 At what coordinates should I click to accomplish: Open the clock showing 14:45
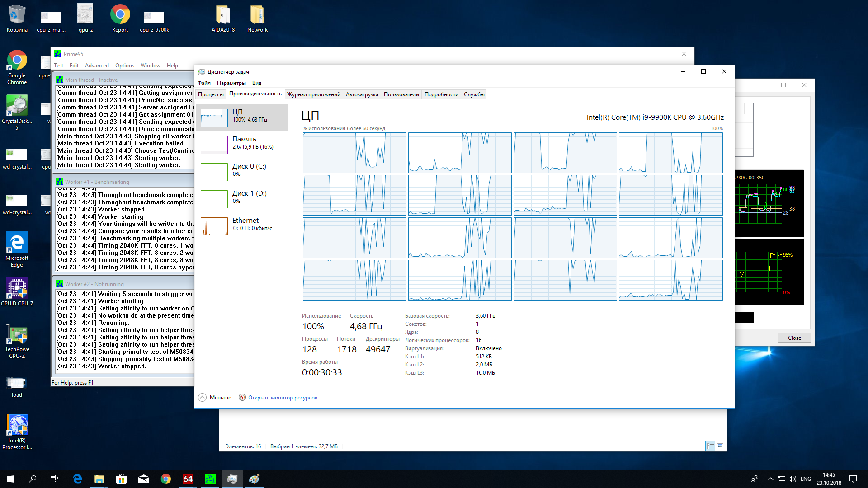click(829, 479)
